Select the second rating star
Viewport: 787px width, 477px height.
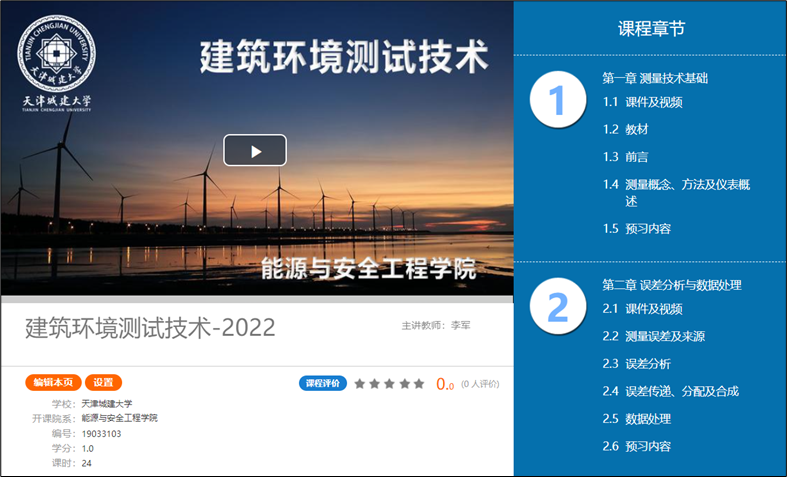pos(374,384)
